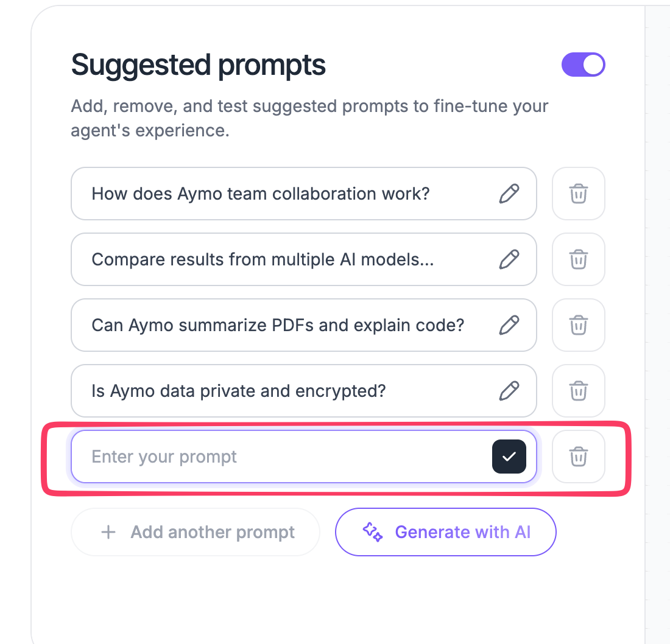Delete the empty new prompt row
Image resolution: width=670 pixels, height=644 pixels.
[579, 457]
